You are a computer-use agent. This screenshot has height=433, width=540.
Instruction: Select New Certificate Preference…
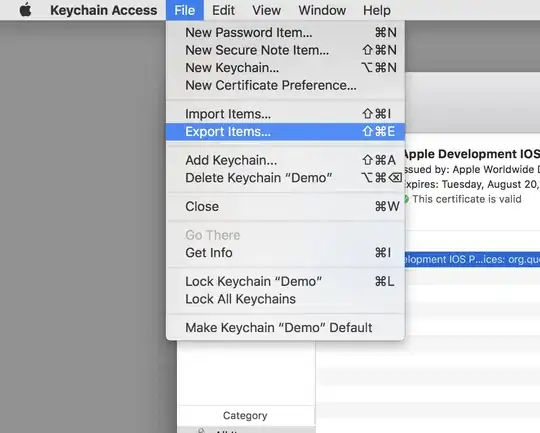(x=285, y=85)
